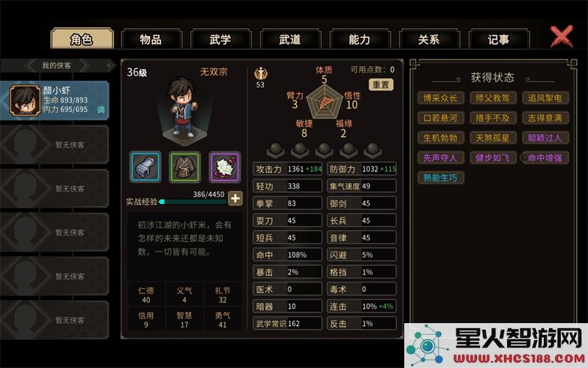Select the first empty 暂无侠客 slot
This screenshot has width=588, height=368.
54,144
